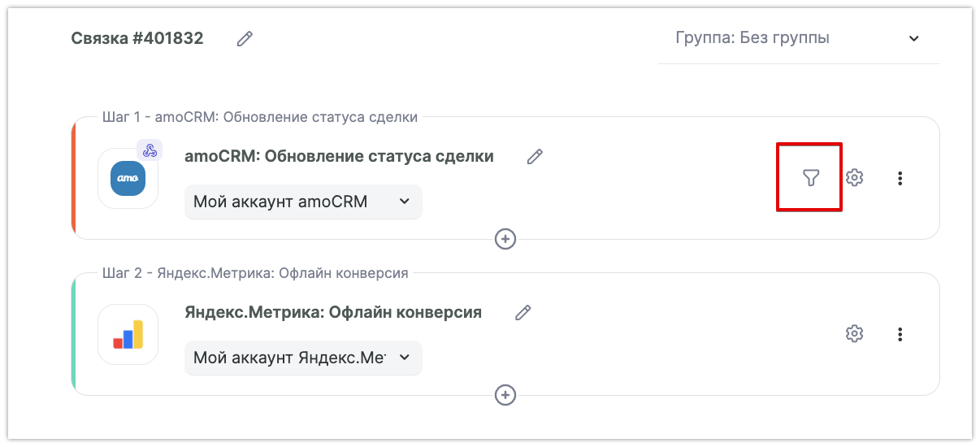The height and width of the screenshot is (447, 980).
Task: Rename amoCRM step using its pencil icon
Action: [535, 157]
